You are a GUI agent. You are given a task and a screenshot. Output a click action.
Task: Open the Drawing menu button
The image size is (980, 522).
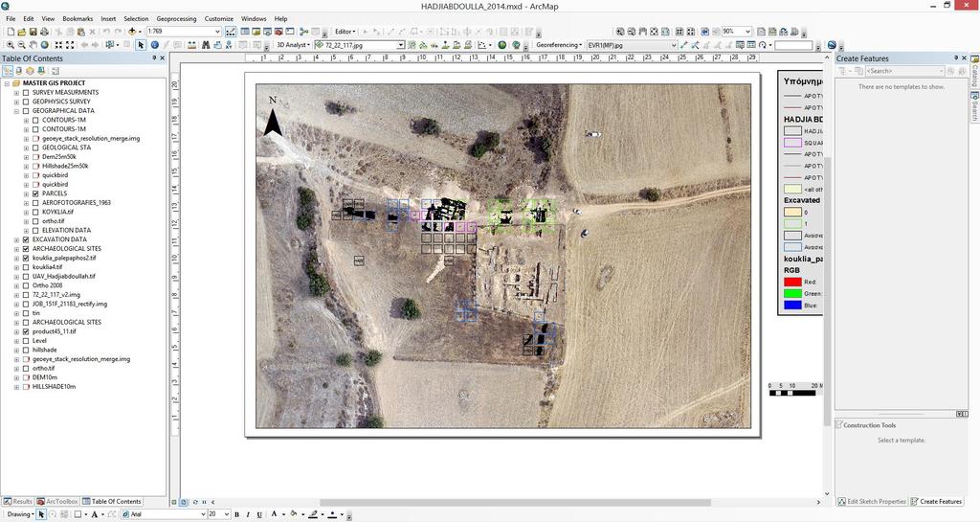19,514
